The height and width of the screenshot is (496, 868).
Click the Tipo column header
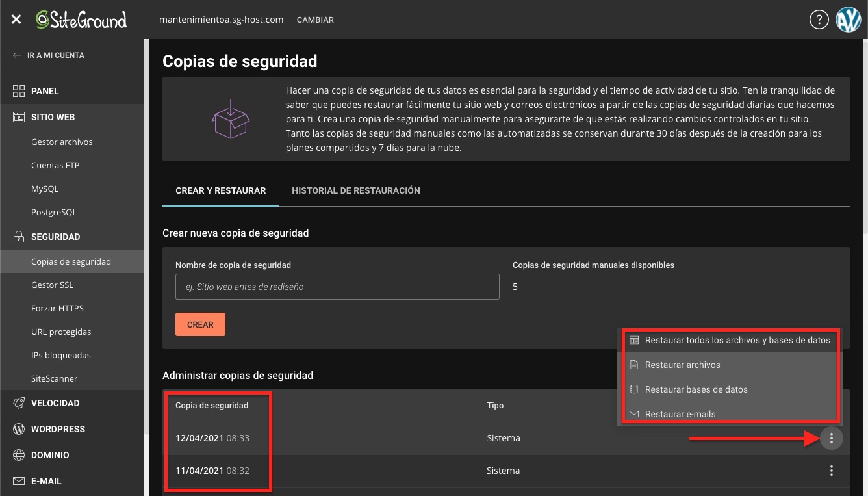click(495, 405)
